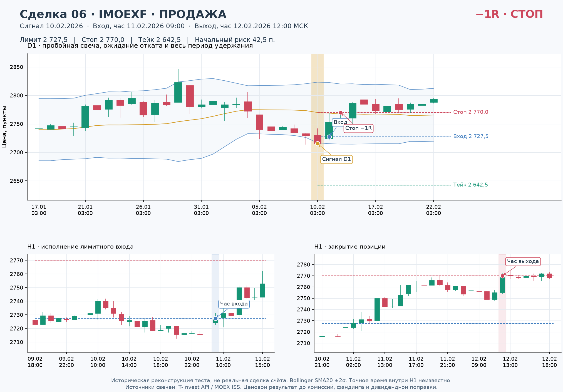This screenshot has width=563, height=392.
Task: Click the 'Цена, пункты' axis label
Action: pos(4,126)
